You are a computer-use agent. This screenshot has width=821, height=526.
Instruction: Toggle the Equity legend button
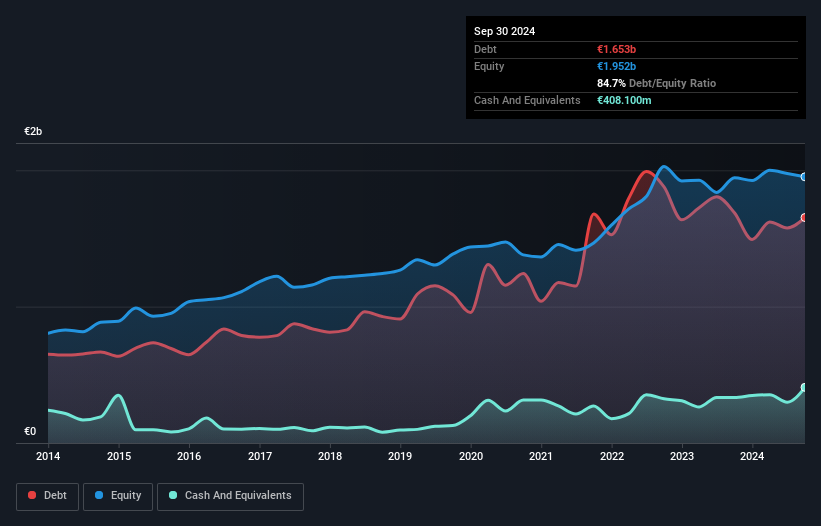click(x=118, y=496)
